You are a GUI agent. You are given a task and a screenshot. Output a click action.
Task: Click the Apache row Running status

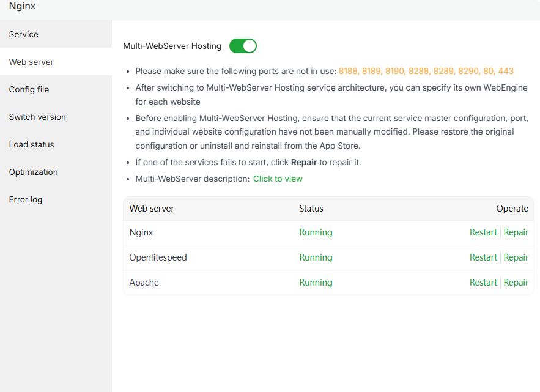316,283
